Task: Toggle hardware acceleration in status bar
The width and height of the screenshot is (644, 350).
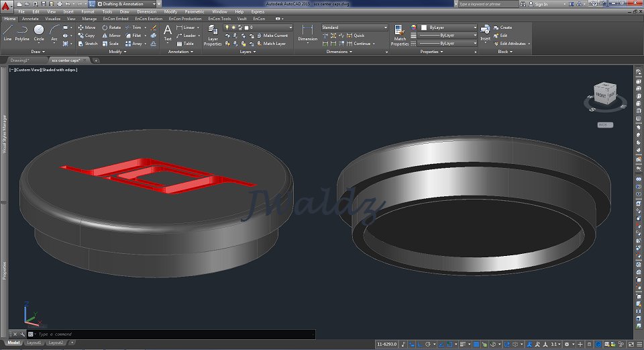Action: pos(599,344)
